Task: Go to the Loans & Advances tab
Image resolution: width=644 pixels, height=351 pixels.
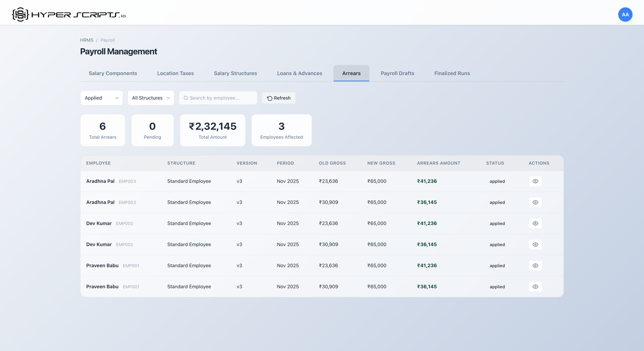Action: pyautogui.click(x=299, y=74)
